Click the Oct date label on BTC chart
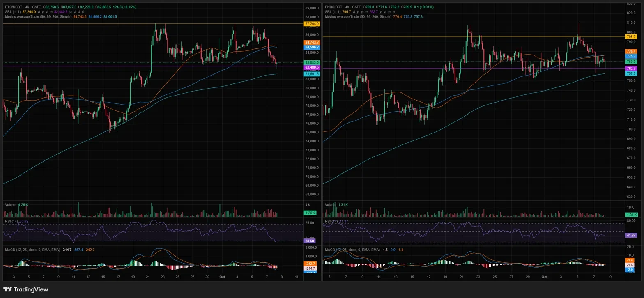The width and height of the screenshot is (644, 298). point(222,277)
